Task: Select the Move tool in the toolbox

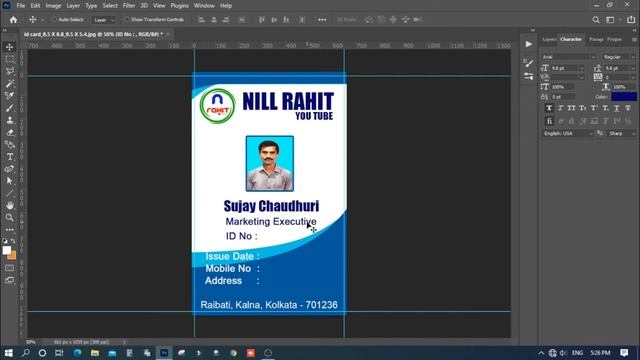Action: (9, 47)
